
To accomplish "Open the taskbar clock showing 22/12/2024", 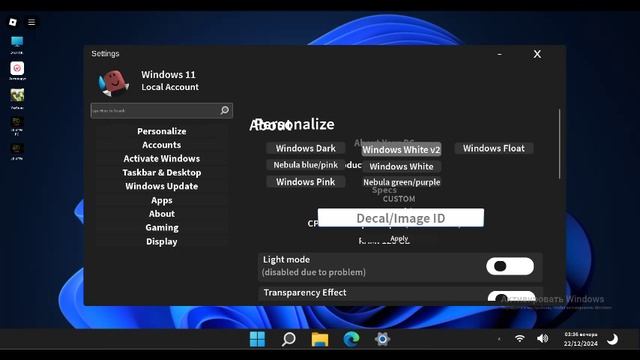I will point(581,339).
